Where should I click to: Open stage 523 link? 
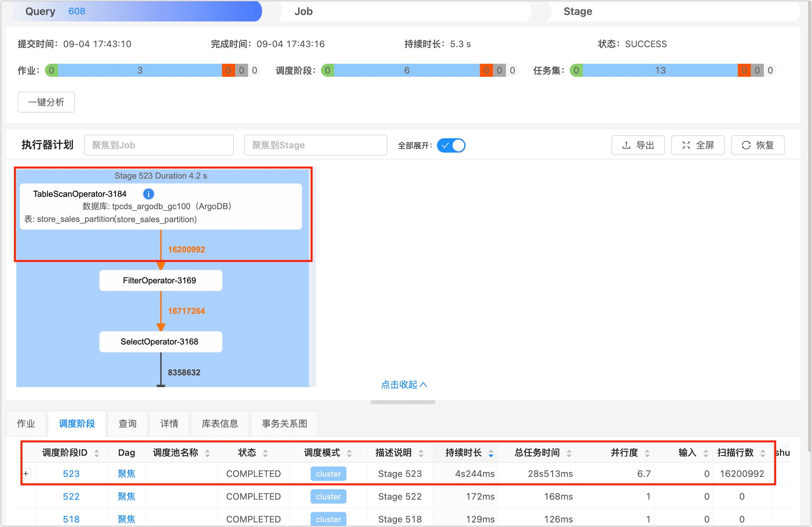71,474
